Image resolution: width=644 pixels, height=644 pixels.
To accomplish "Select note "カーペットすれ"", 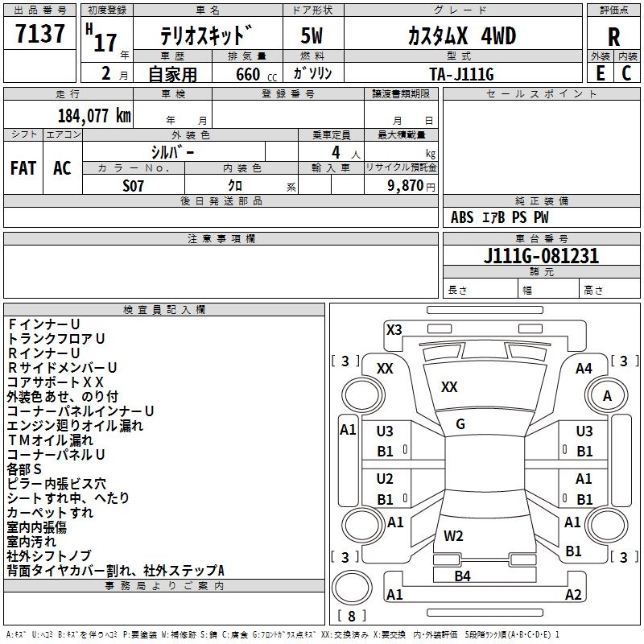I will tap(50, 513).
